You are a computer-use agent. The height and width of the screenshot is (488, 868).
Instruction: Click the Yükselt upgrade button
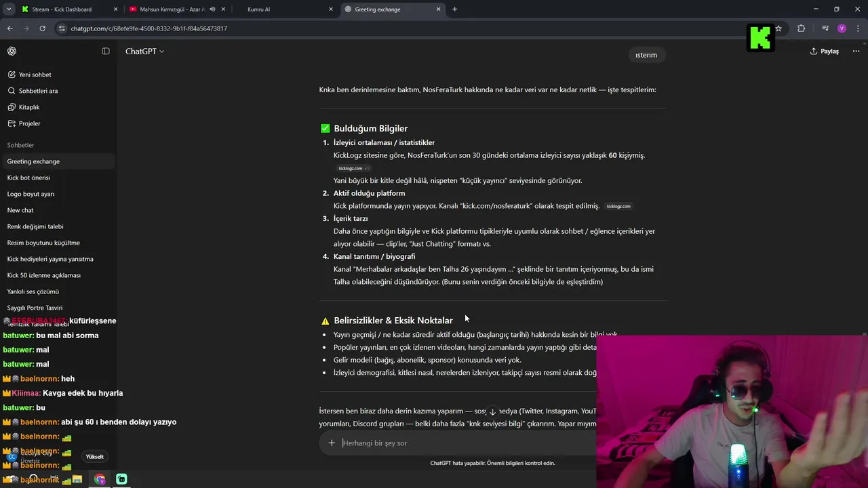pyautogui.click(x=95, y=457)
